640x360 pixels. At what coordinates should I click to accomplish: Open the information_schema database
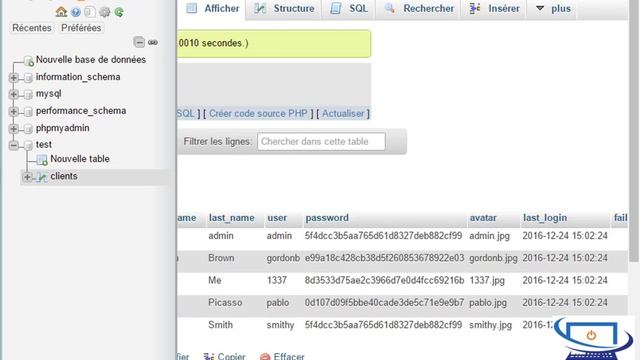(x=78, y=77)
